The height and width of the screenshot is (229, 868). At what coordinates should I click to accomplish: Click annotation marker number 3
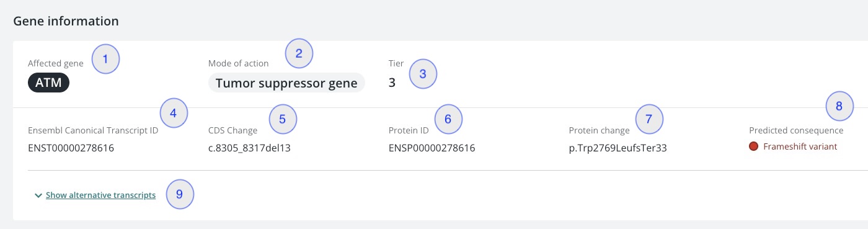pyautogui.click(x=423, y=73)
